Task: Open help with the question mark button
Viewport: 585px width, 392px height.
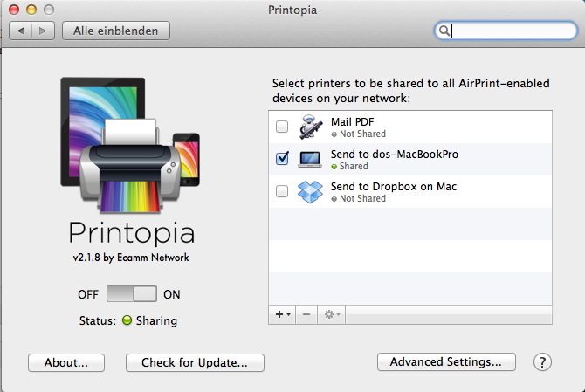Action: 542,362
